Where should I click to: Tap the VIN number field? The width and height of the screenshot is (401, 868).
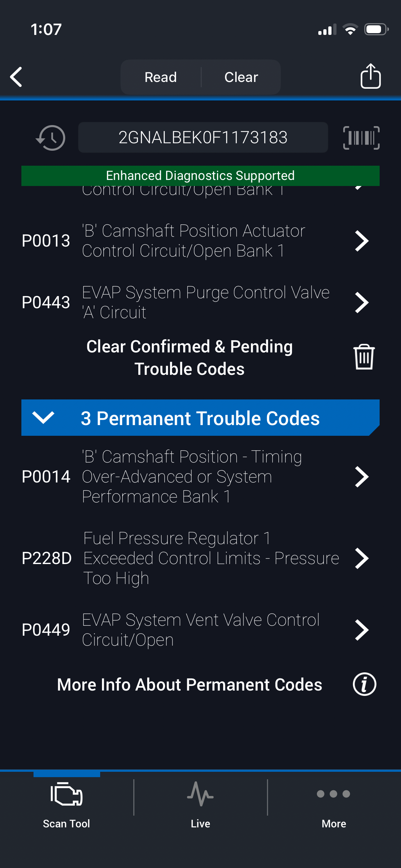(x=203, y=138)
